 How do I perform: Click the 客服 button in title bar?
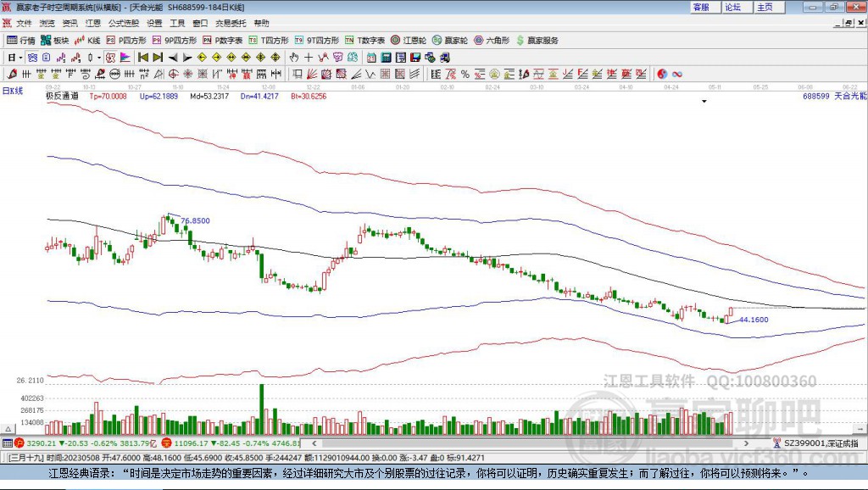tap(704, 7)
